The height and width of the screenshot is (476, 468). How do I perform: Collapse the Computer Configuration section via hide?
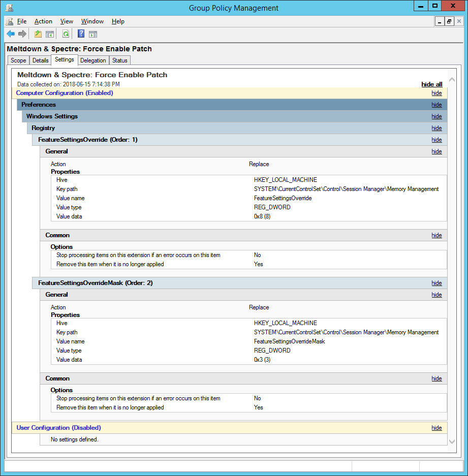pos(436,93)
